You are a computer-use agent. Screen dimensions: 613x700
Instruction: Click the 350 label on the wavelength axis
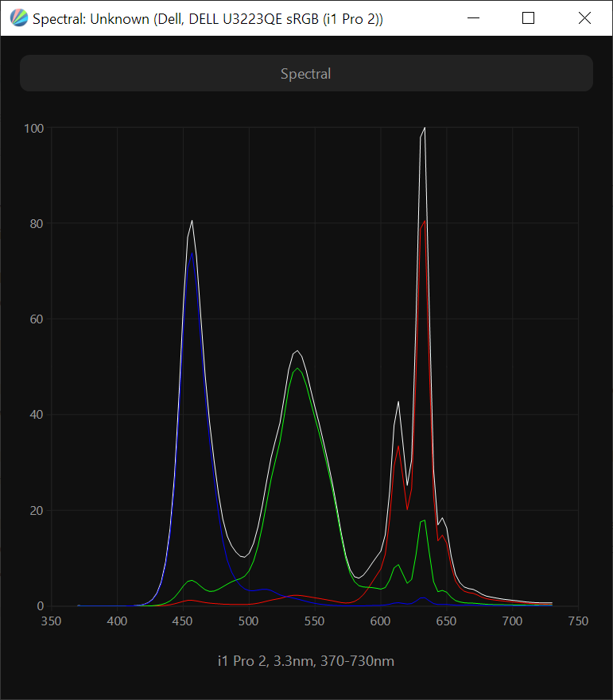point(52,621)
